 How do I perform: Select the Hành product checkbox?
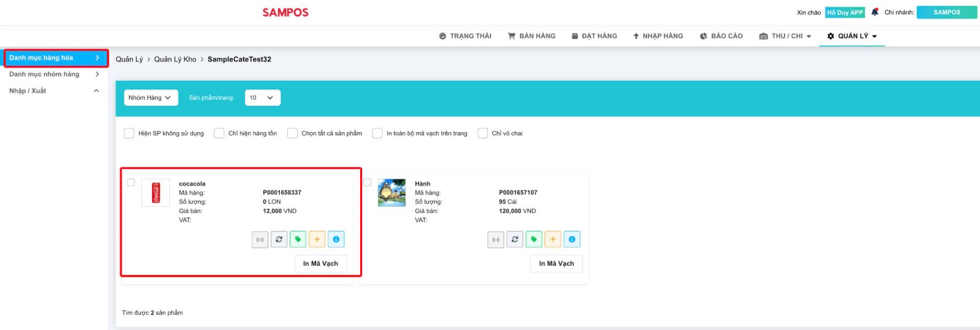(x=367, y=182)
